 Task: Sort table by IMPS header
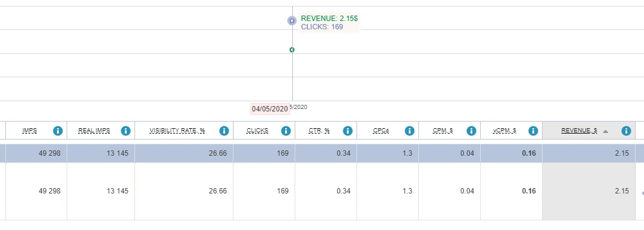tap(29, 131)
